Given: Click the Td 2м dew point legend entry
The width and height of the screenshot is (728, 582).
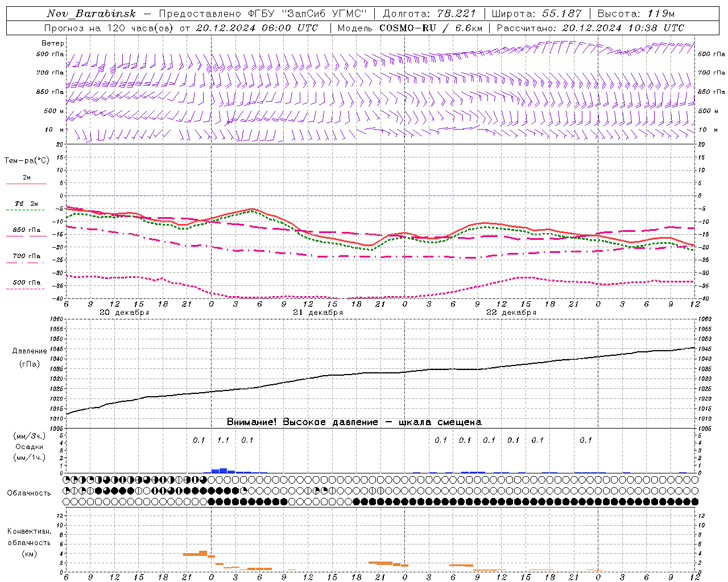Looking at the screenshot, I should coord(26,203).
